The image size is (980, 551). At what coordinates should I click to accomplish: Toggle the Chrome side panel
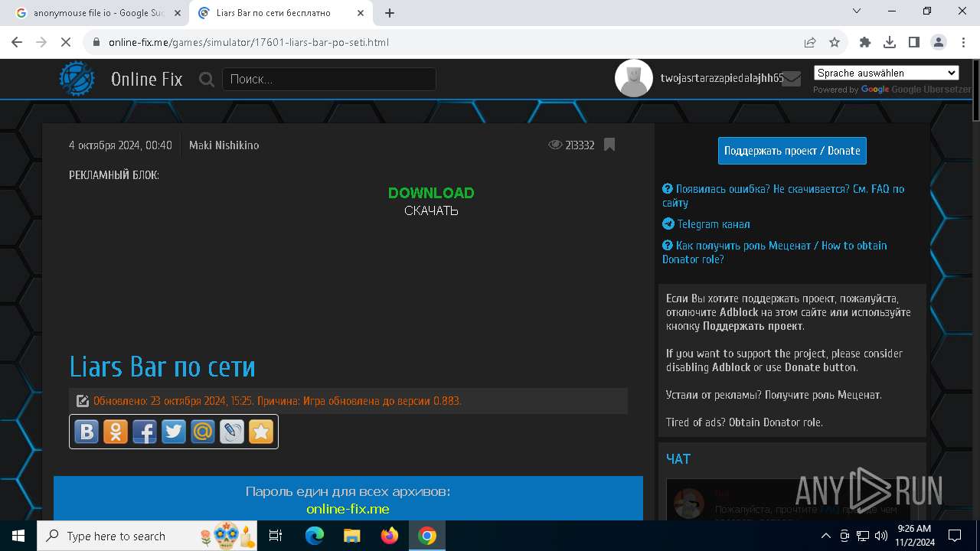pos(914,42)
